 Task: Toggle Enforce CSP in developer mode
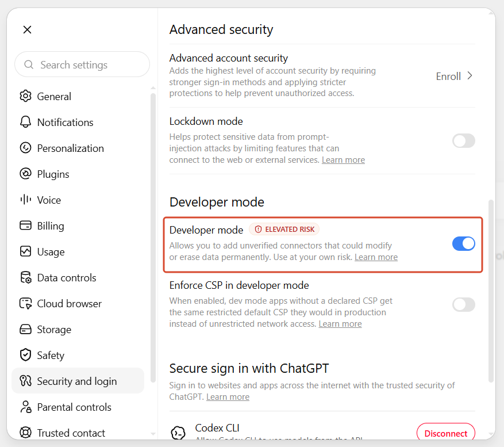(x=463, y=304)
